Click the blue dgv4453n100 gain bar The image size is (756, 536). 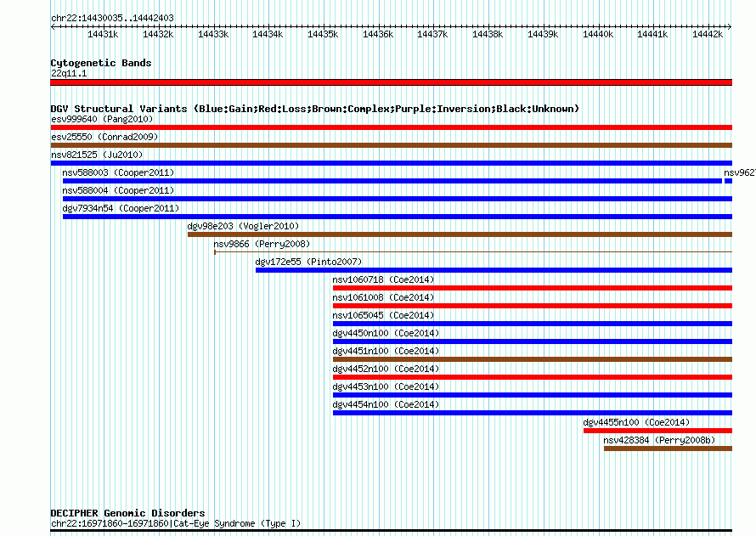533,395
